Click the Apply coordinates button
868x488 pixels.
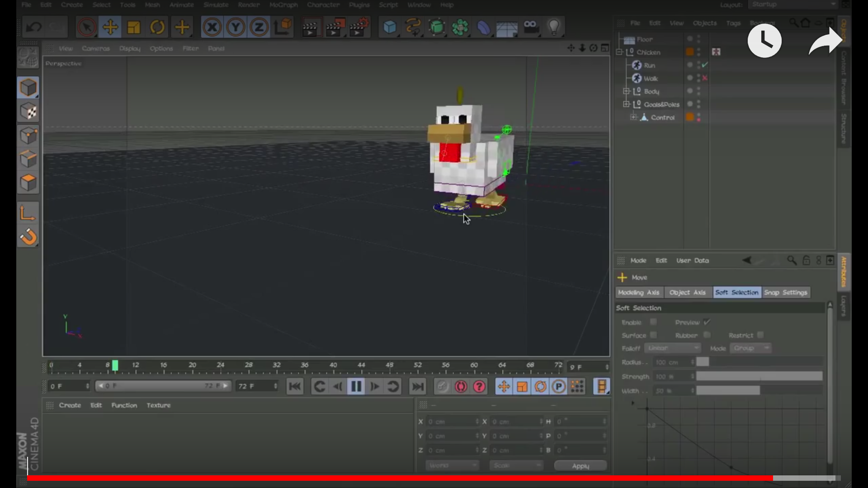pyautogui.click(x=580, y=466)
